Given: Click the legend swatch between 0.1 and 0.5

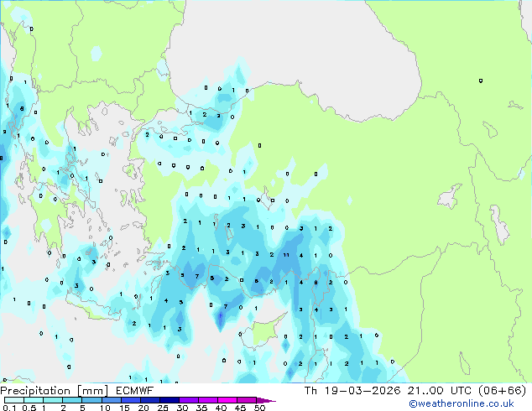Looking at the screenshot, I should pyautogui.click(x=14, y=400).
